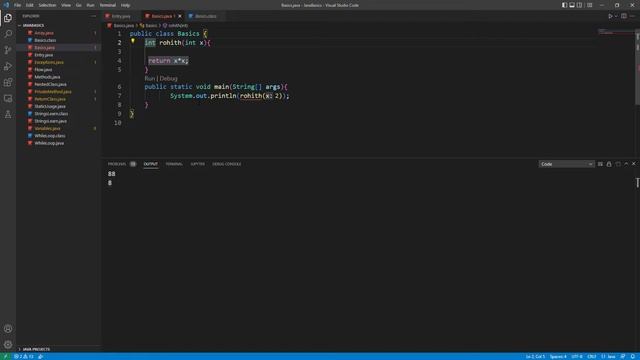Open the Selection menu
Image resolution: width=640 pixels, height=360 pixels.
coord(47,5)
